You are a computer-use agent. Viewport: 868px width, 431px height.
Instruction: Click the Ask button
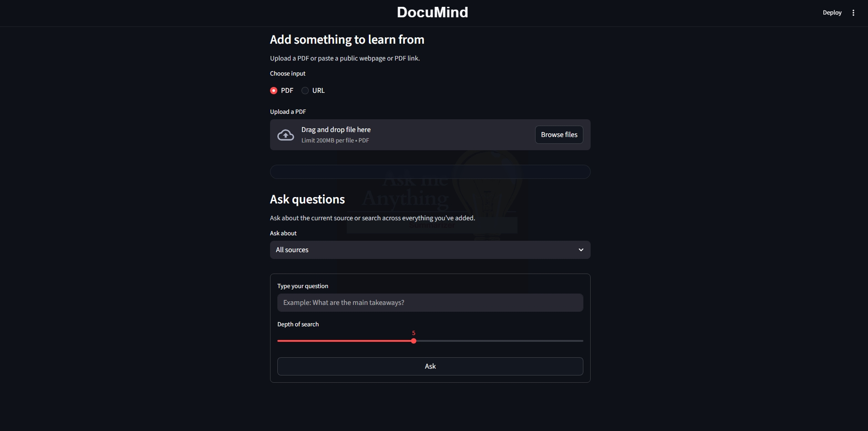(x=430, y=366)
